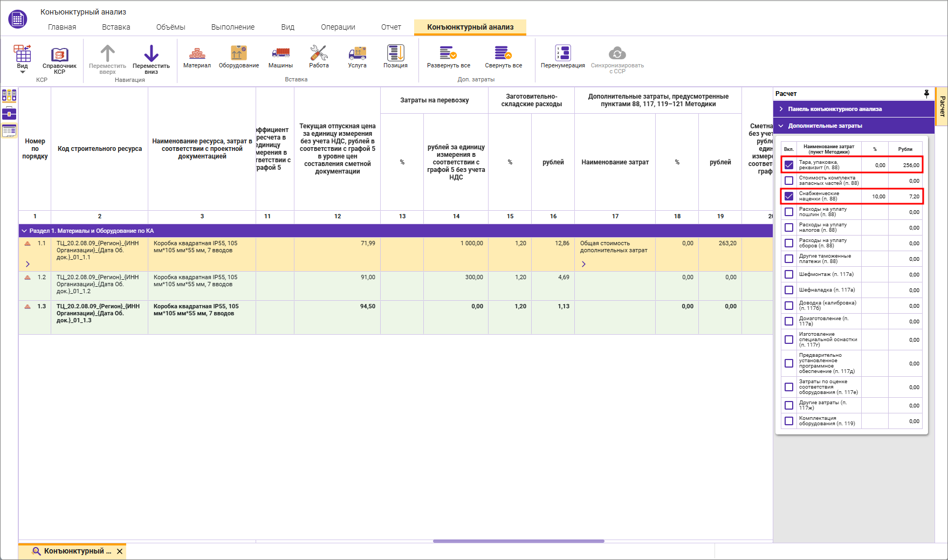This screenshot has width=948, height=560.
Task: Insert an Оборудование item
Action: (x=239, y=57)
